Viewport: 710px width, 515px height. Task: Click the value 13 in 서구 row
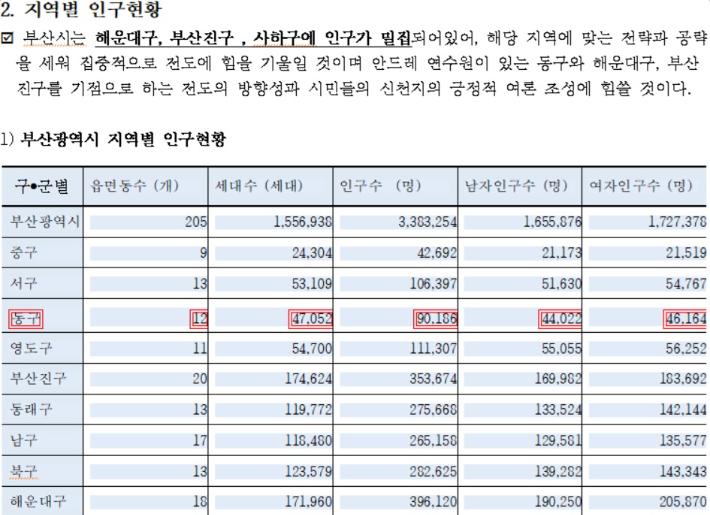pyautogui.click(x=200, y=284)
